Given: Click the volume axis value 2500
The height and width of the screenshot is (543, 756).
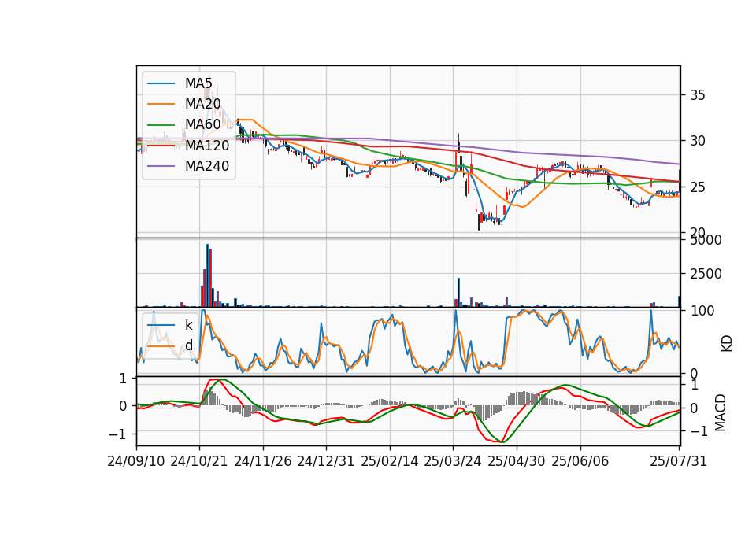Looking at the screenshot, I should (706, 274).
